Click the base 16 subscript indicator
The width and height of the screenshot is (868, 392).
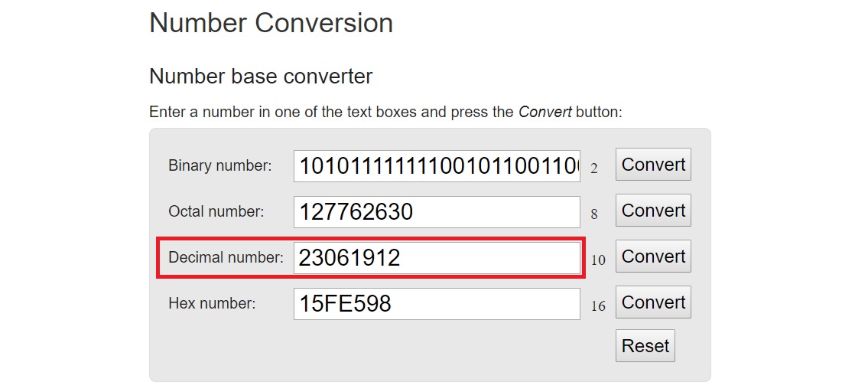tap(598, 307)
